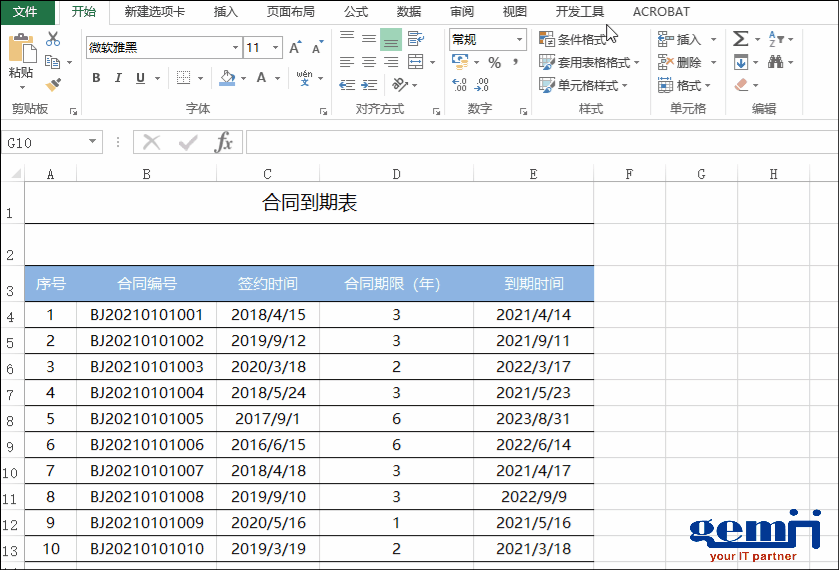Viewport: 839px width, 570px height.
Task: Click the Merge and Center icon
Action: 416,62
